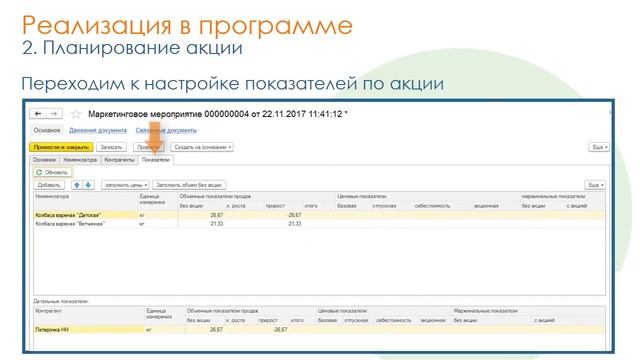Click the базовая column header in upper table
This screenshot has height=360, width=640.
coord(347,206)
